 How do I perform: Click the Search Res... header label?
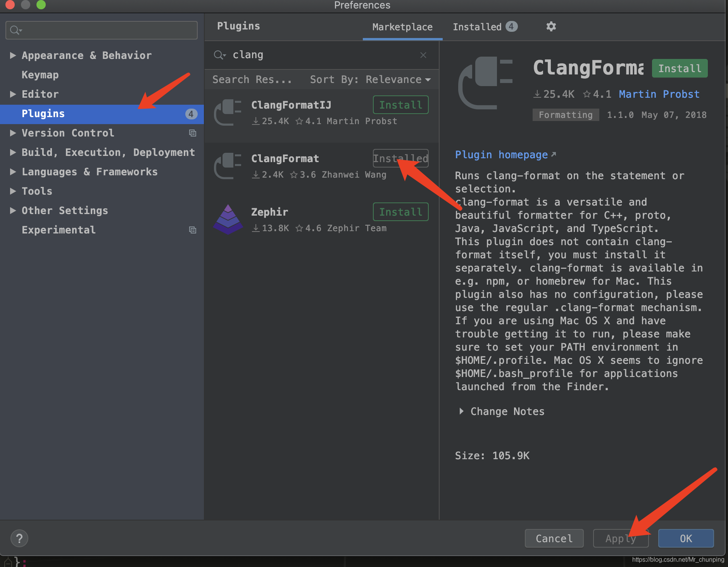(x=252, y=80)
